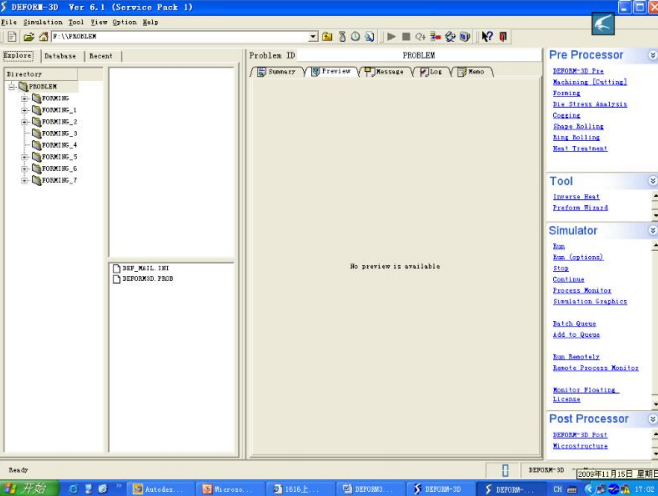
Task: Switch to the Message tab
Action: pos(384,72)
